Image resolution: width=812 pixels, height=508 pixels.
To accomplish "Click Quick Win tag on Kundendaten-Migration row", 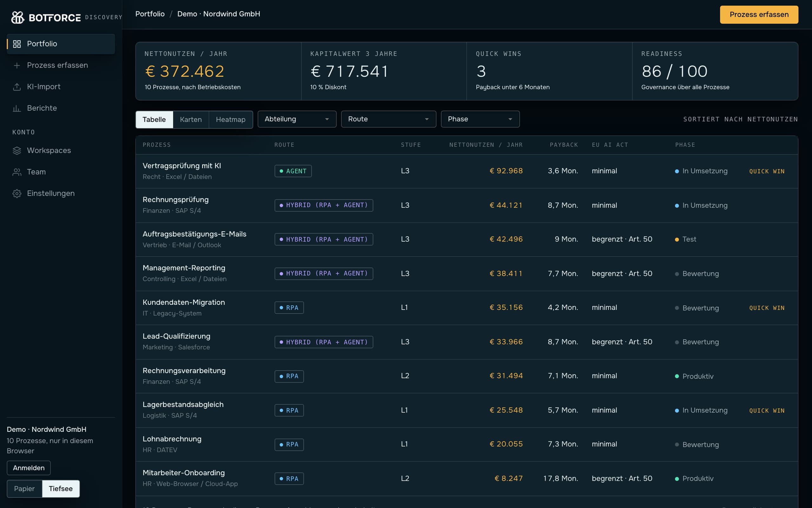I will (767, 308).
